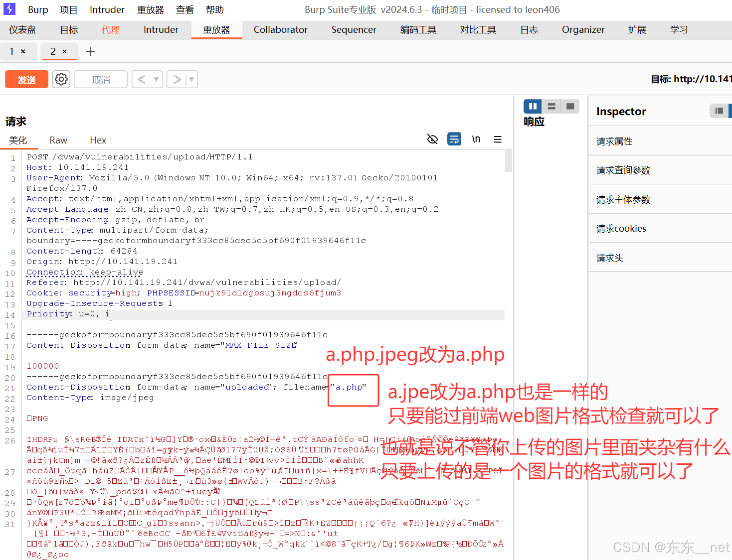Switch to the 对比工具 tab
Viewport: 732px width, 560px height.
click(478, 30)
